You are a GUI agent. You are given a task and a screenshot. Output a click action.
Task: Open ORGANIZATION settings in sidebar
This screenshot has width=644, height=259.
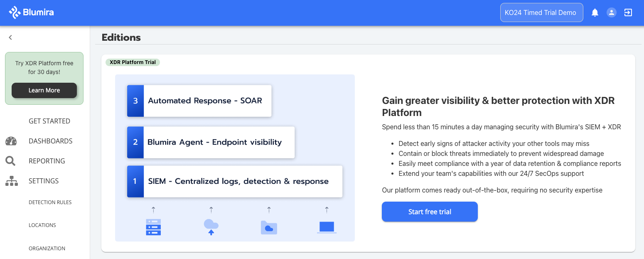pos(47,249)
